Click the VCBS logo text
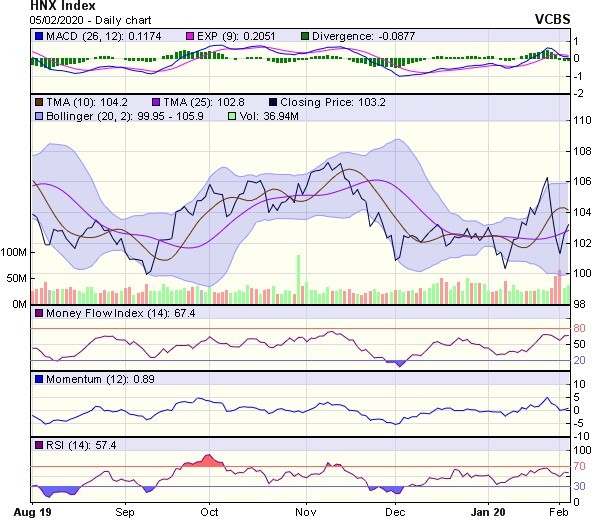Screen dimensions: 595x523 pos(552,19)
